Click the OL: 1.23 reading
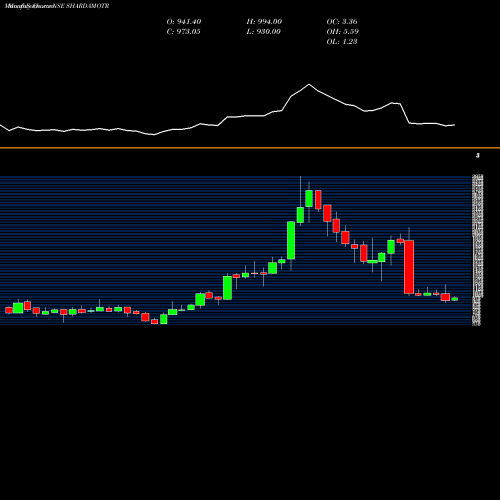 click(x=342, y=42)
